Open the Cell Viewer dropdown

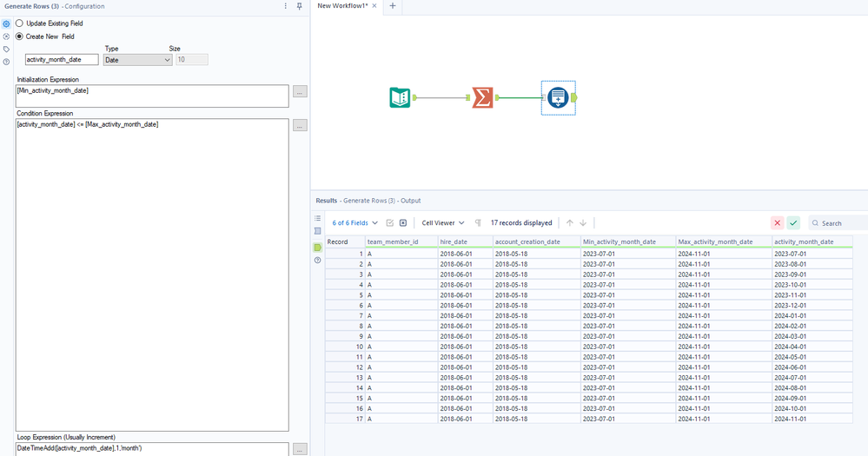443,223
